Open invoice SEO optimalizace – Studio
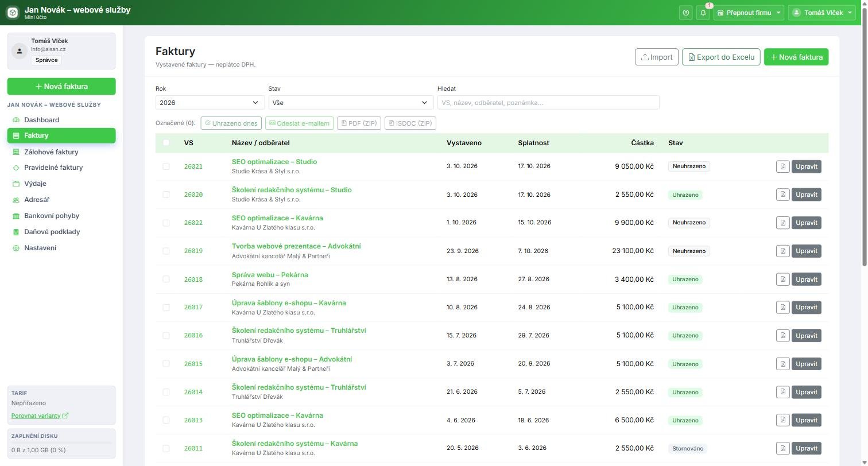The image size is (868, 466). [x=274, y=162]
